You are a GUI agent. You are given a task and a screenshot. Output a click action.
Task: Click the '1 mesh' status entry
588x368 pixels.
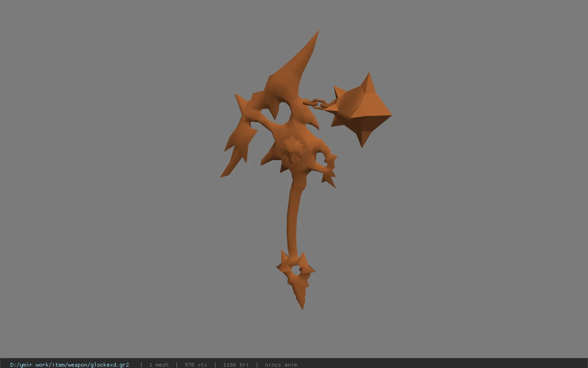point(158,365)
